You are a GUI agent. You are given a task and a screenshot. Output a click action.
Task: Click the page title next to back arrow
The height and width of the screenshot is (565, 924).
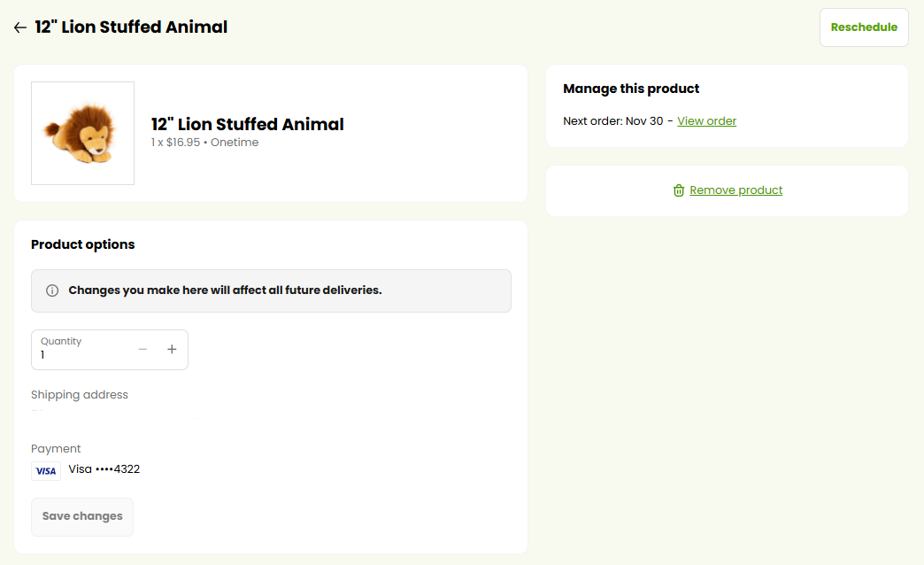pyautogui.click(x=131, y=27)
